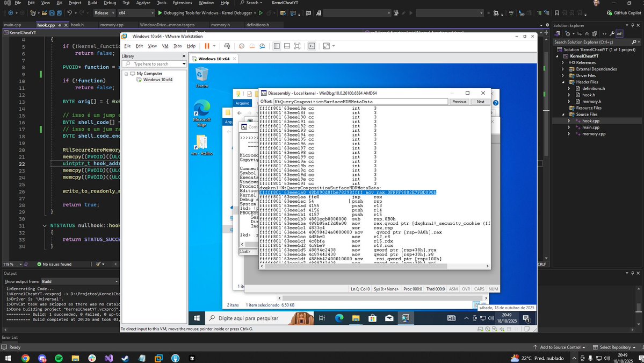Open the Release configuration dropdown

[104, 13]
